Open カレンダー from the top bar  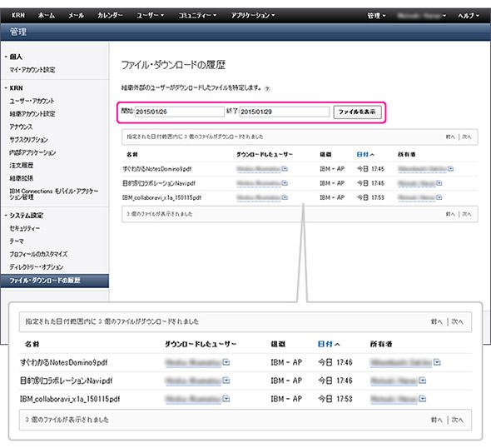coord(110,15)
